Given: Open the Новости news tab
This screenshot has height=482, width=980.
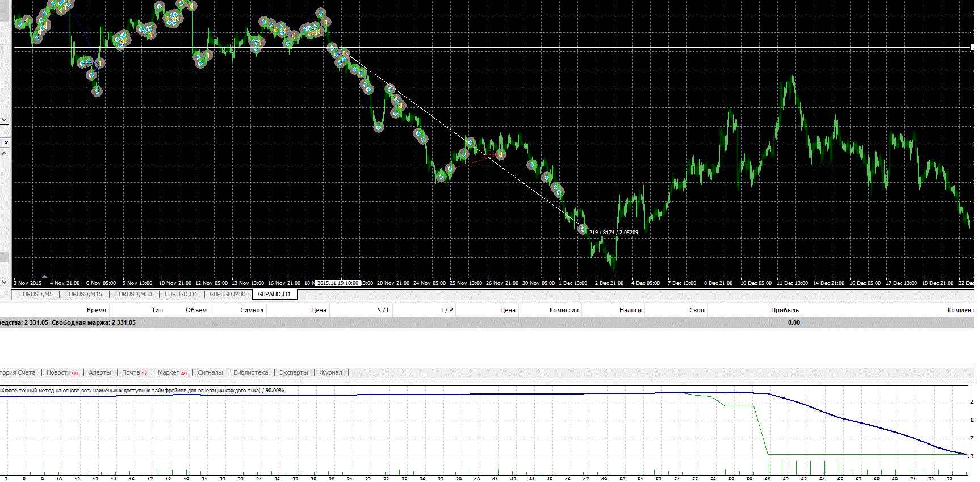Looking at the screenshot, I should click(x=62, y=373).
